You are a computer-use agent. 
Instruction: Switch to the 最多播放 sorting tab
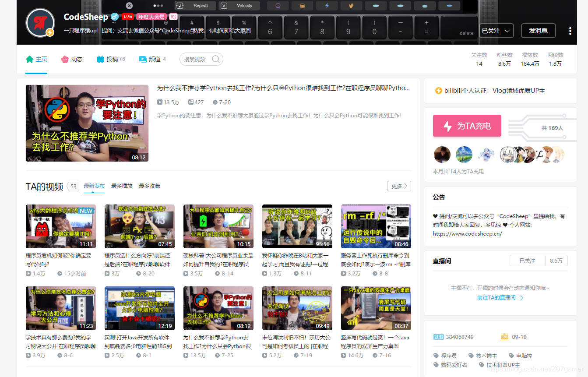pos(123,186)
